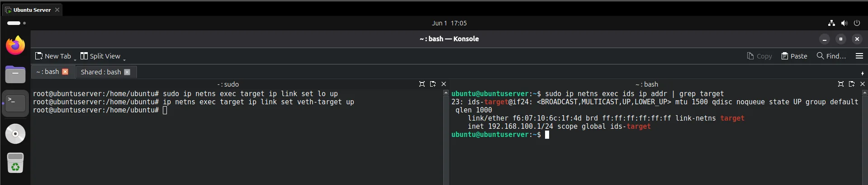Select the Ubuntu Server VM tab

[32, 10]
